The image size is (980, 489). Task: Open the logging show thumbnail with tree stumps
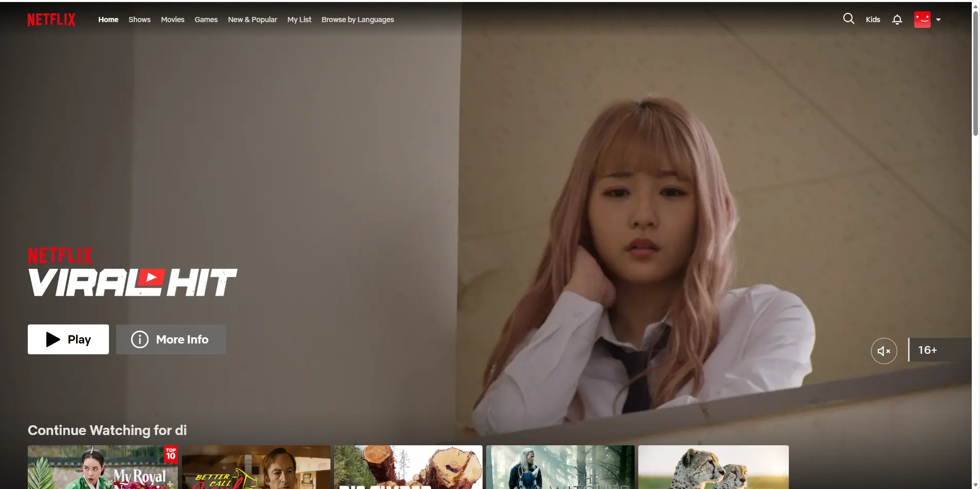[x=408, y=467]
